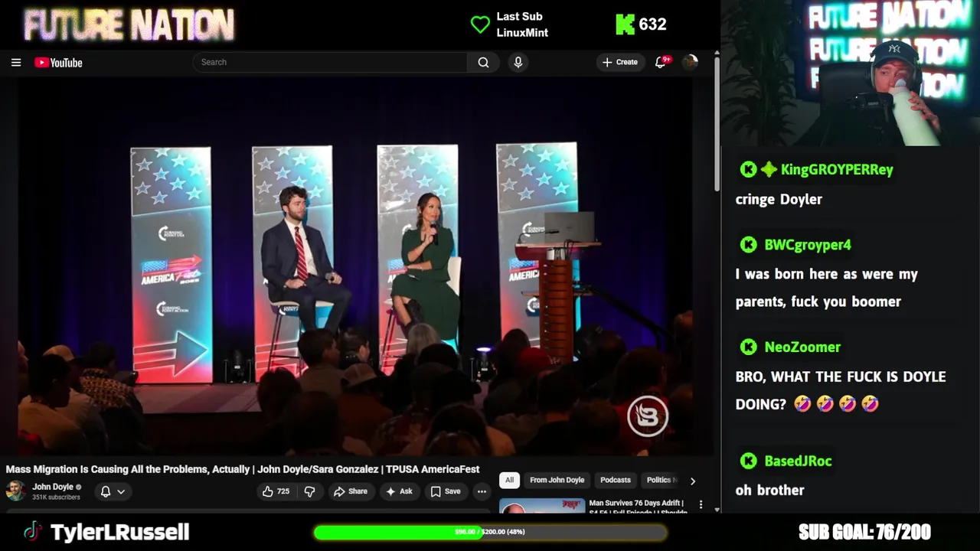Screen dimensions: 980x551
Task: Click the Future Nation overlay logo
Action: [x=129, y=24]
